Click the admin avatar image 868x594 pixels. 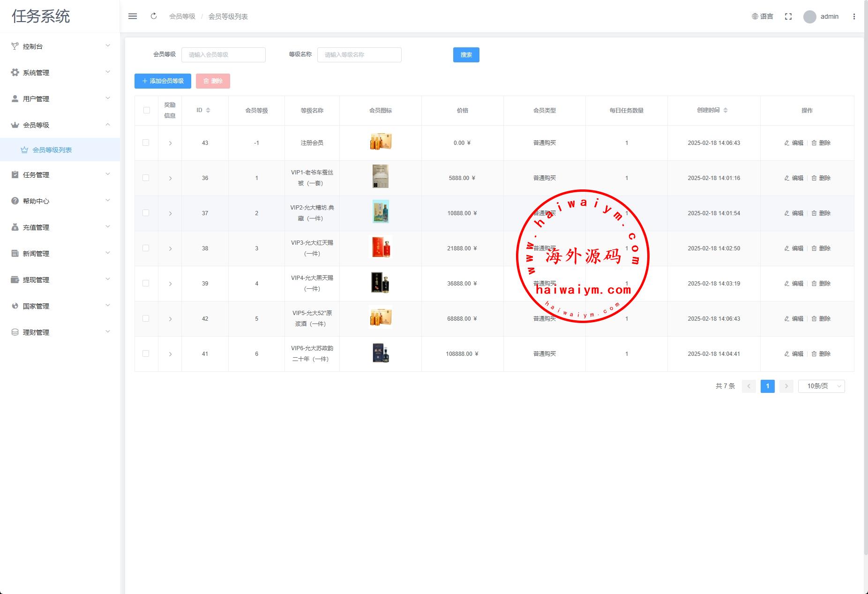pyautogui.click(x=809, y=17)
